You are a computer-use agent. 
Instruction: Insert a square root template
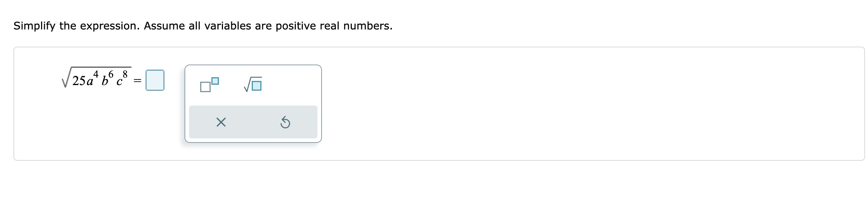pyautogui.click(x=253, y=85)
